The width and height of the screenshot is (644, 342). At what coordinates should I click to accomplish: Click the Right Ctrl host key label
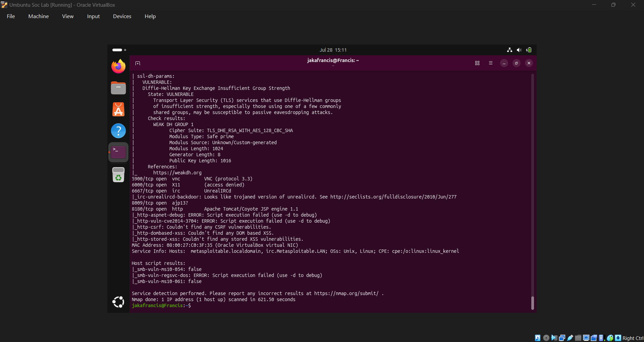coord(633,338)
